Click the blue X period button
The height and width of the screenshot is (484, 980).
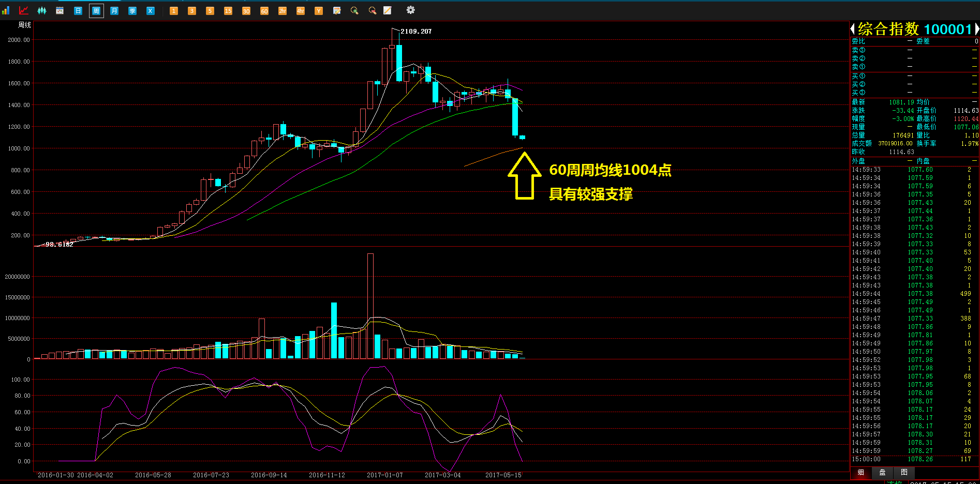pos(151,10)
